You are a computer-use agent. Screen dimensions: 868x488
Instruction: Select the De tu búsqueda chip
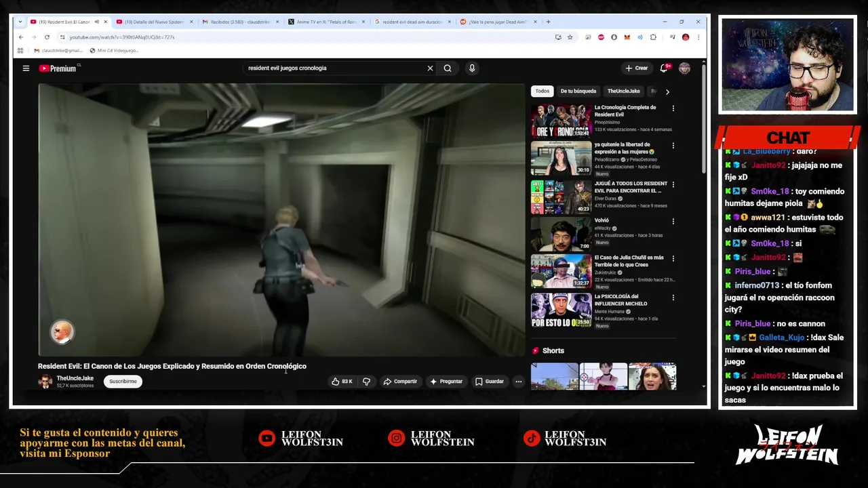[x=578, y=91]
